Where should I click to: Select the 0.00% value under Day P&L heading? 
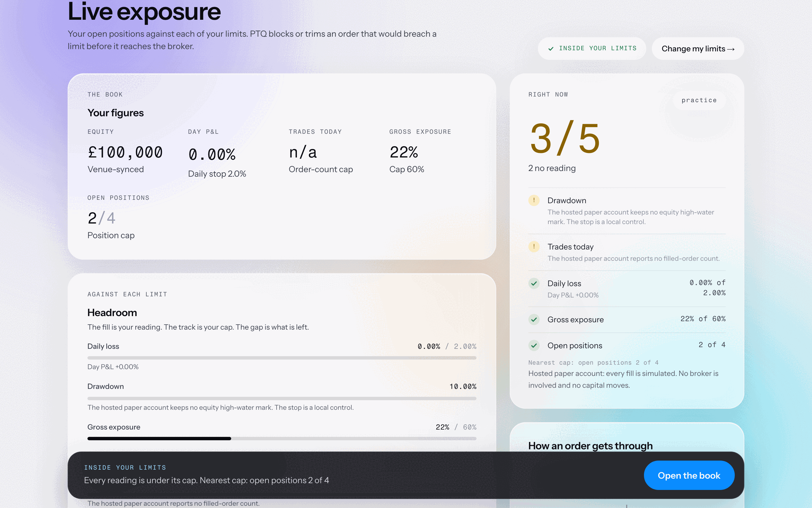tap(212, 155)
